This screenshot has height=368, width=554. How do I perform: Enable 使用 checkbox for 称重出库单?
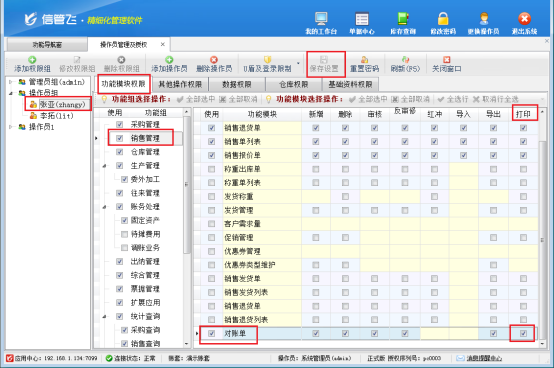point(211,169)
